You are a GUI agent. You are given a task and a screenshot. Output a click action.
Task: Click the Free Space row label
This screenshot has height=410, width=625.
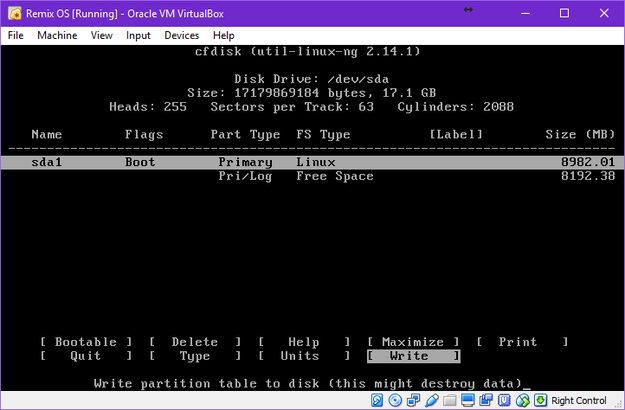(x=335, y=176)
